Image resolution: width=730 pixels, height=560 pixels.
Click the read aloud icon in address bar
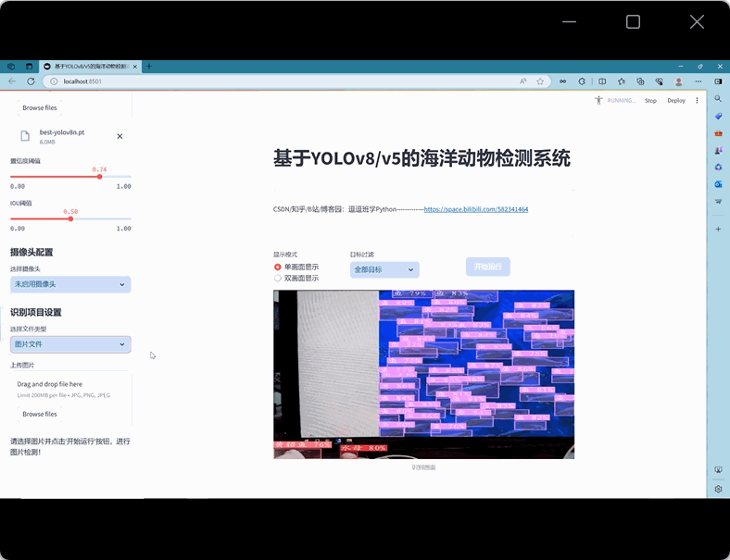(523, 81)
